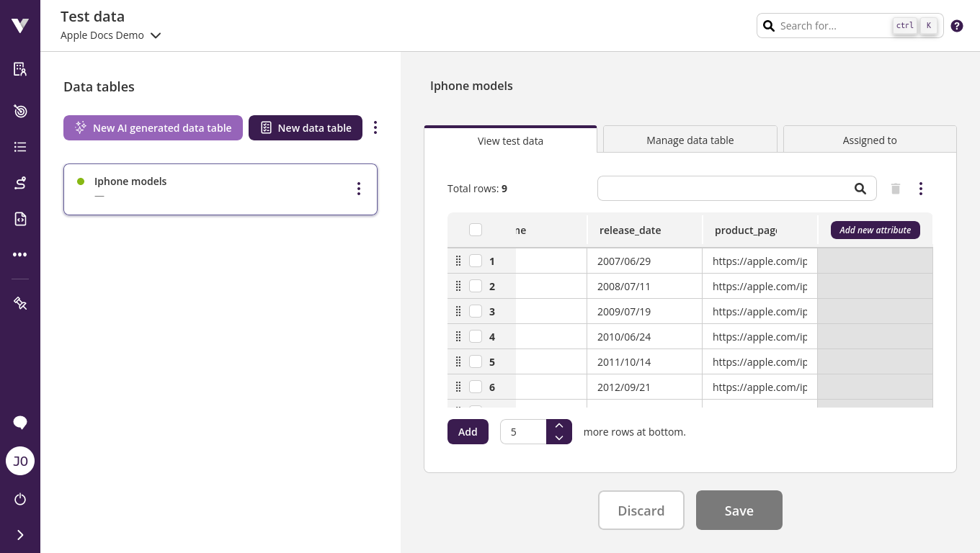Click the up arrow on the rows stepper
This screenshot has width=980, height=553.
pos(559,425)
